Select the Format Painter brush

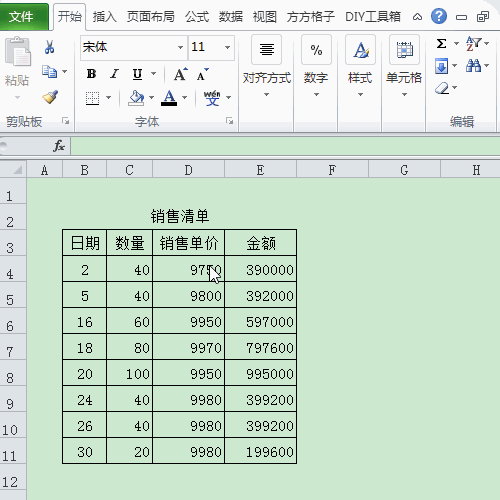[50, 97]
